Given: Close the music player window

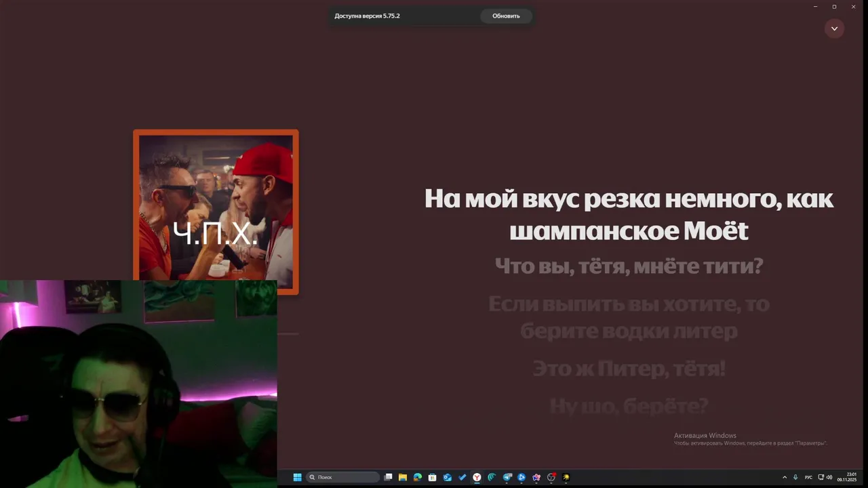Looking at the screenshot, I should pos(853,6).
